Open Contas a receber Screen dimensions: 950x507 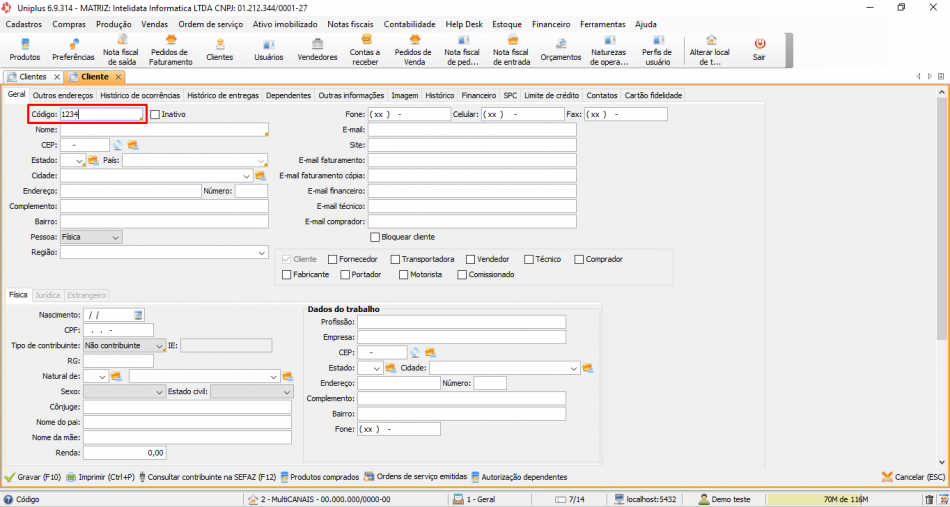365,50
